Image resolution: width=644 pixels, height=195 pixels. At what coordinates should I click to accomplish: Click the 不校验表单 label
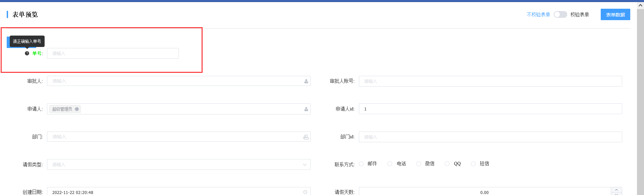click(x=538, y=14)
